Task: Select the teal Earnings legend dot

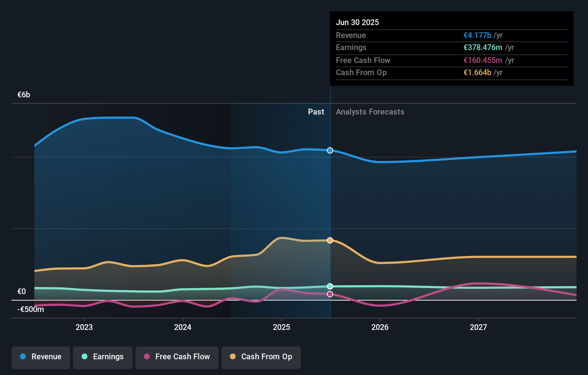Action: (84, 357)
